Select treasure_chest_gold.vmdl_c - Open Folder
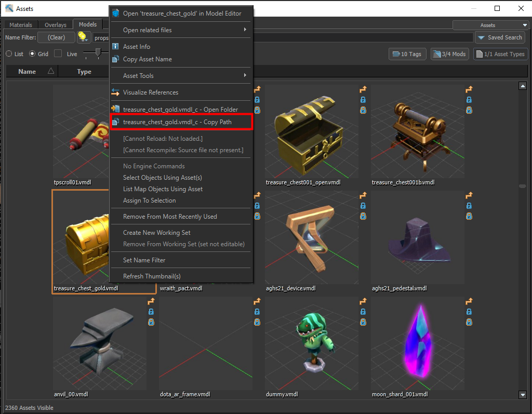Viewport: 532px width, 414px height. click(x=181, y=109)
